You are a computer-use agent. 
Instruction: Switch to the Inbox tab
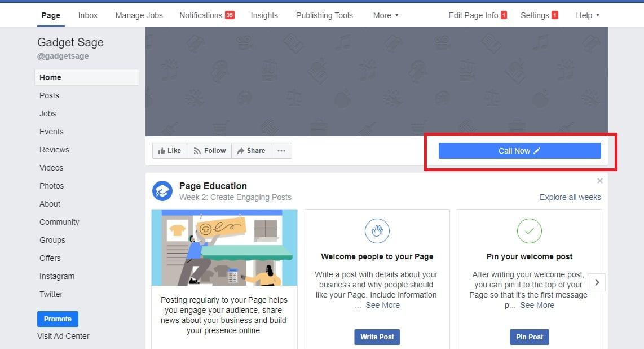(87, 15)
